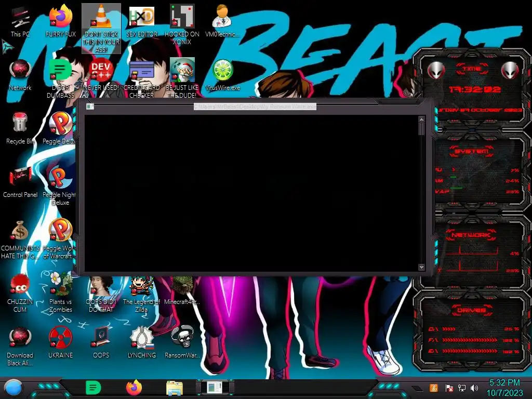This screenshot has width=532, height=399.
Task: Switch to the running console taskbar button
Action: (x=215, y=388)
